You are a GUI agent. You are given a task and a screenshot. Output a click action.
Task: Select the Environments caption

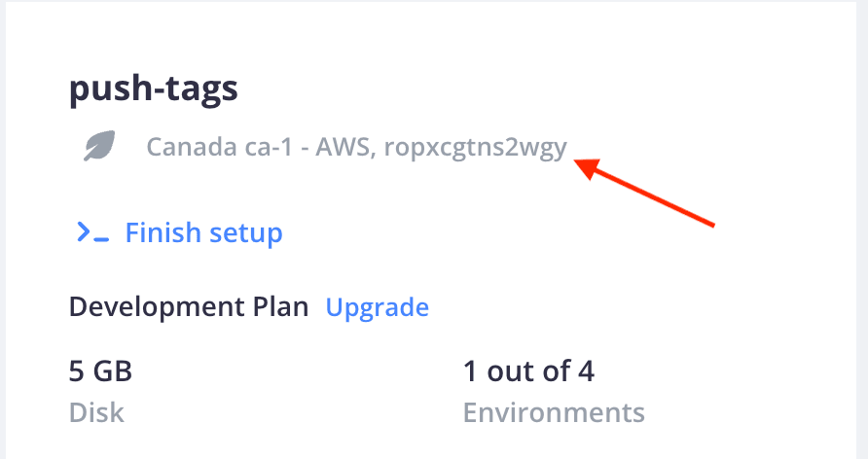pos(554,412)
